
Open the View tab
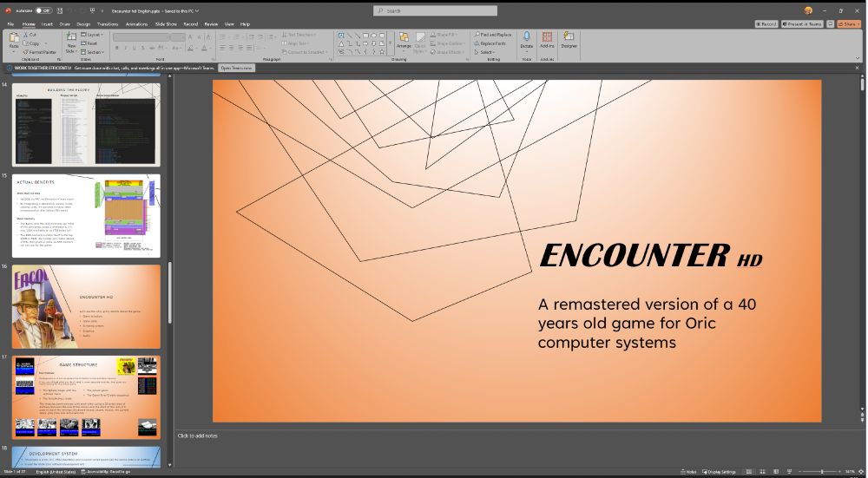tap(229, 24)
